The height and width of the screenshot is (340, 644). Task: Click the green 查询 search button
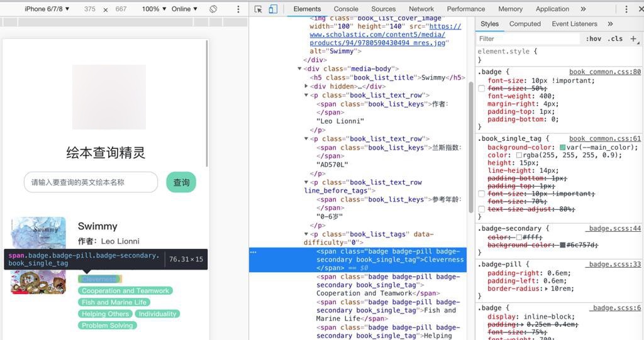181,182
